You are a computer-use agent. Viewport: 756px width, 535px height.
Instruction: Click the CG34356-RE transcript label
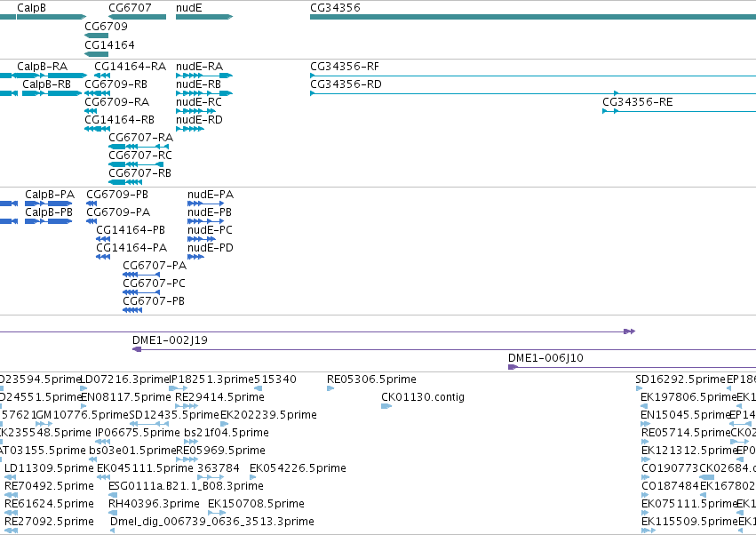pos(637,102)
